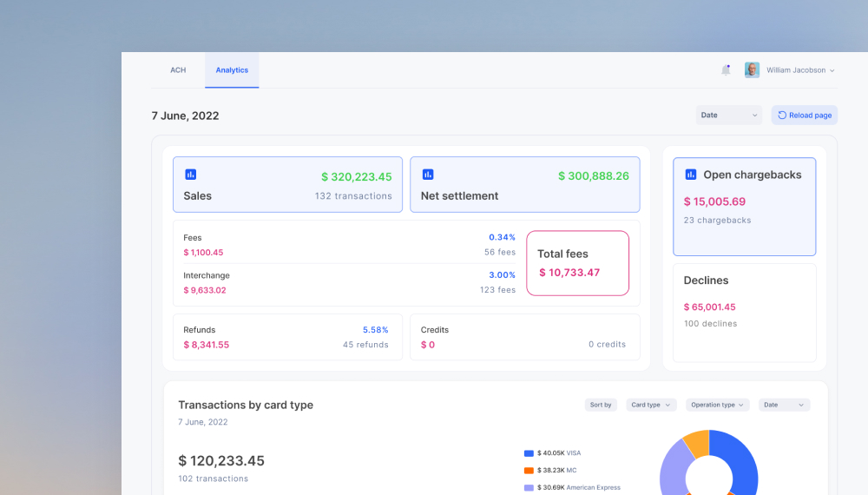Image resolution: width=868 pixels, height=495 pixels.
Task: Click the chart icon in Net settlement card
Action: click(428, 175)
